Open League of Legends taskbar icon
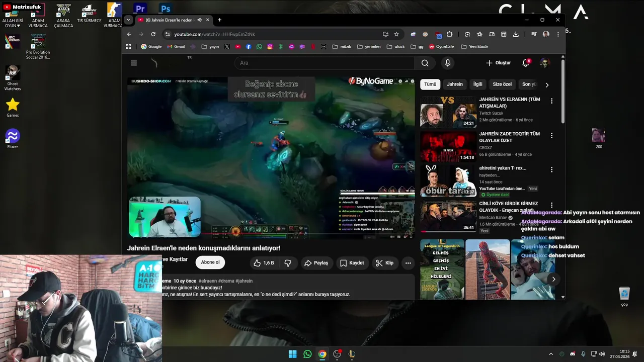This screenshot has width=644, height=362. tap(352, 354)
